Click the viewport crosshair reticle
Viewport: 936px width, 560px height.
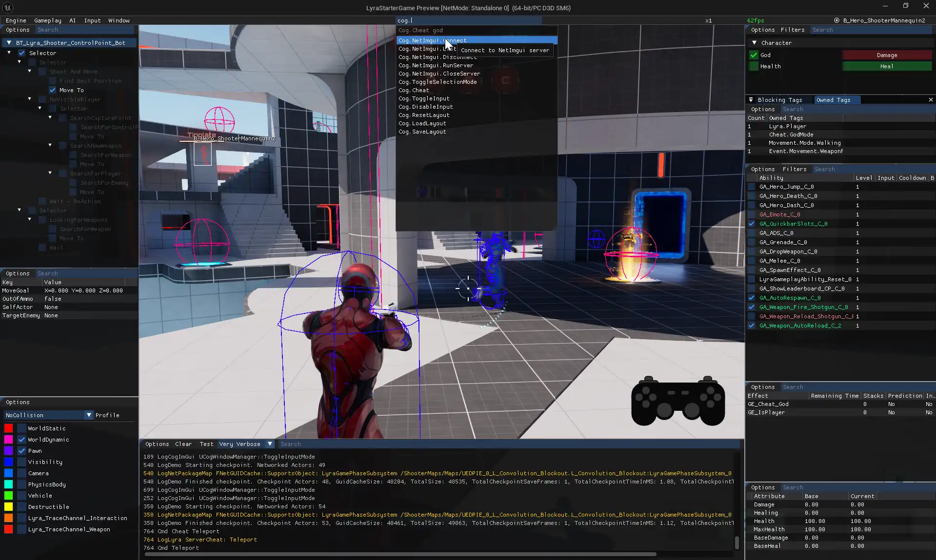coord(468,289)
